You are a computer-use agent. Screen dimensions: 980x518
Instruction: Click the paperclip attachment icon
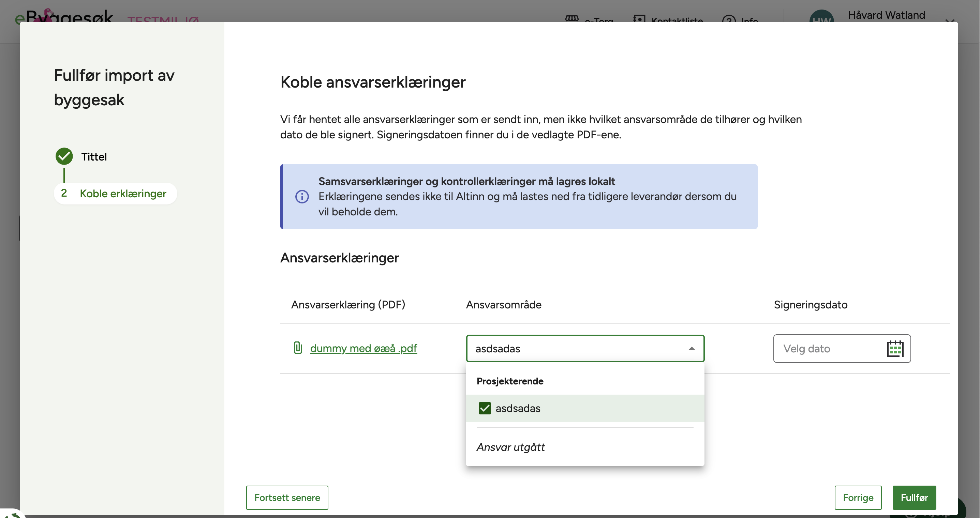pyautogui.click(x=298, y=348)
